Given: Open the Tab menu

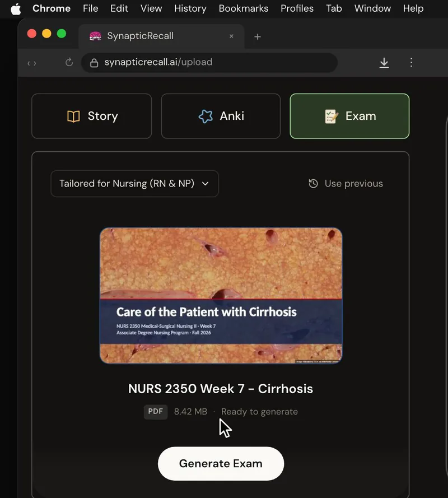Looking at the screenshot, I should coord(334,8).
